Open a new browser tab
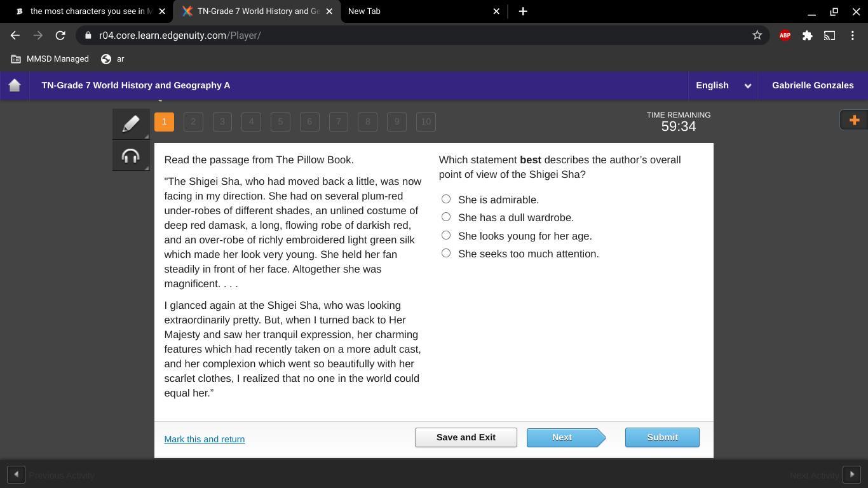The height and width of the screenshot is (488, 868). point(523,11)
